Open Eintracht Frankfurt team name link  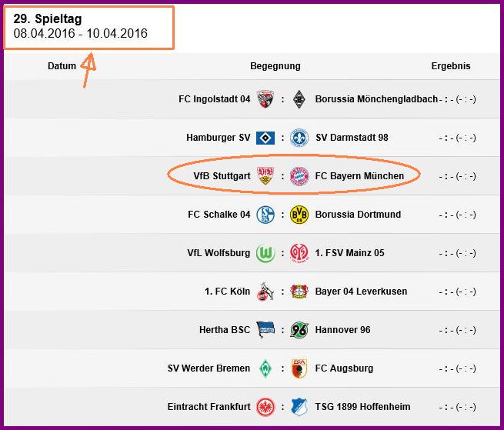(209, 407)
